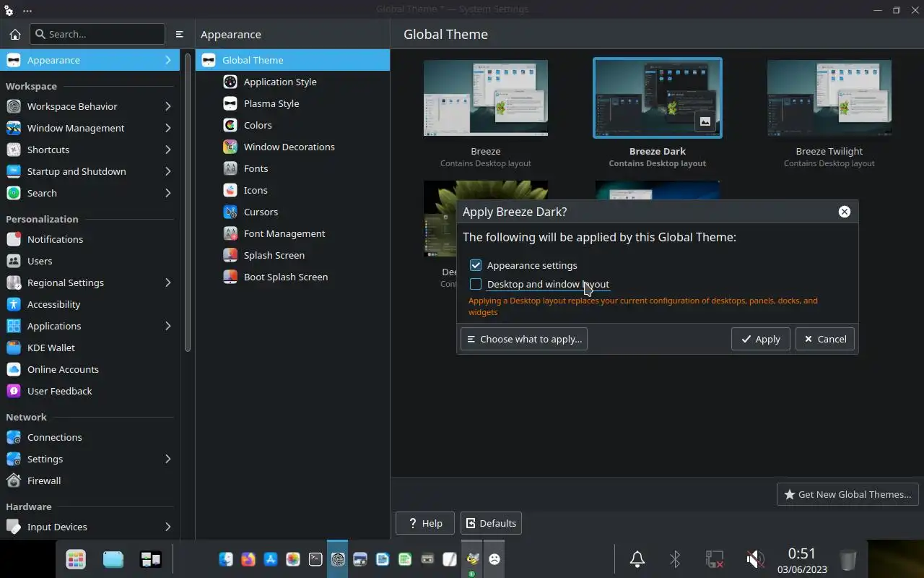Click the muted volume tray icon

pyautogui.click(x=754, y=558)
